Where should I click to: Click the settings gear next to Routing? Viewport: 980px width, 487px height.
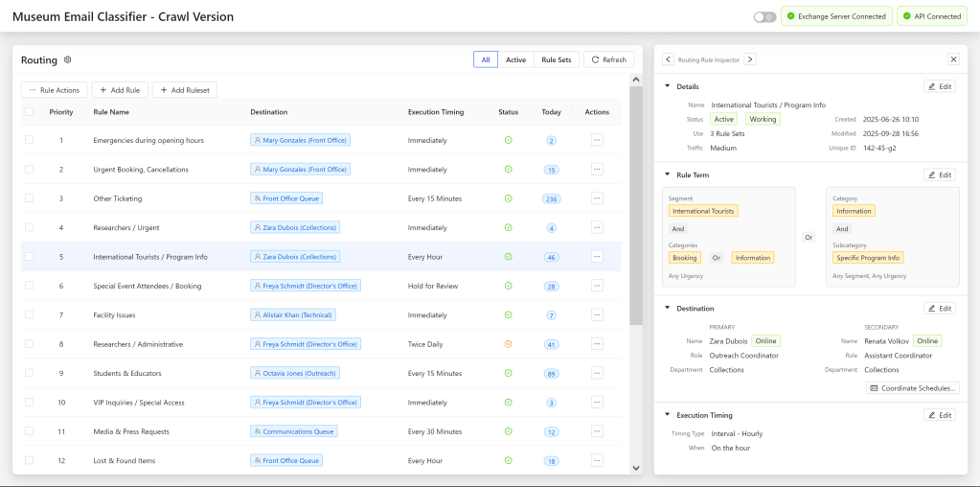click(x=68, y=59)
